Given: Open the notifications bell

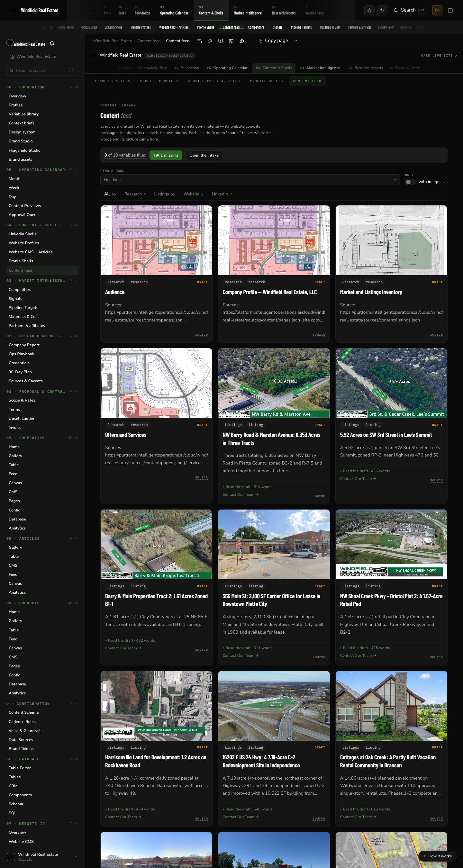Looking at the screenshot, I should [52, 43].
